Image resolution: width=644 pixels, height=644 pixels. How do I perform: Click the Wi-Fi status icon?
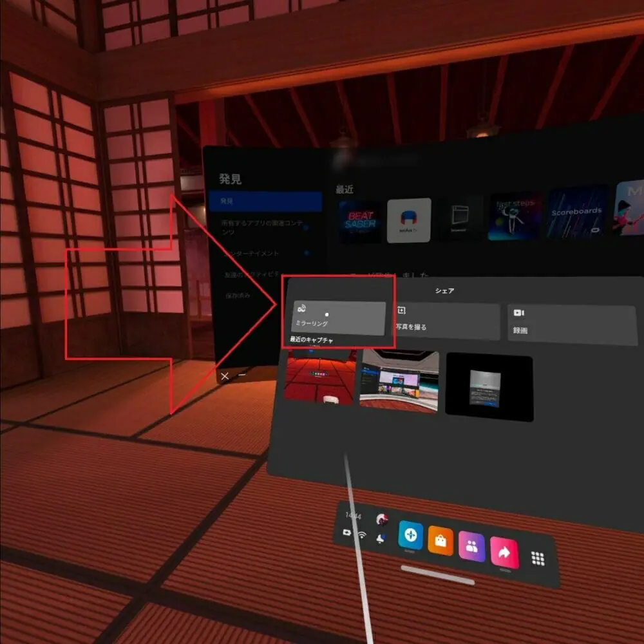(362, 535)
